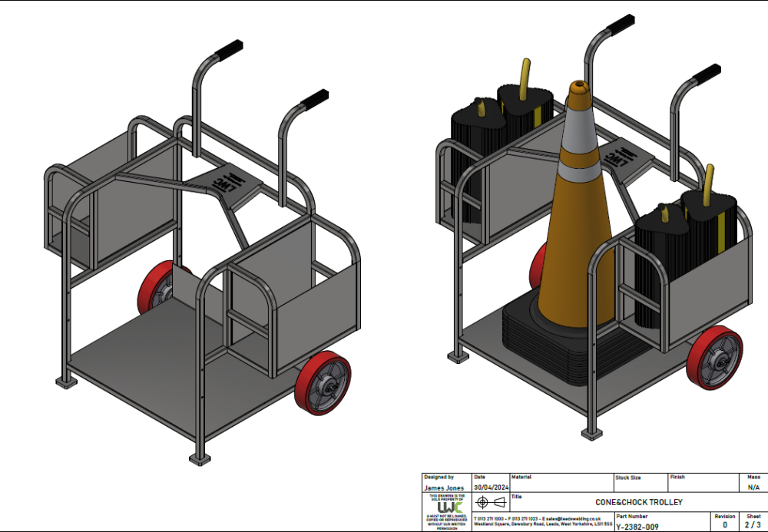Click the Sheet 2 / 3 indicator
This screenshot has width=768, height=532.
pos(753,526)
